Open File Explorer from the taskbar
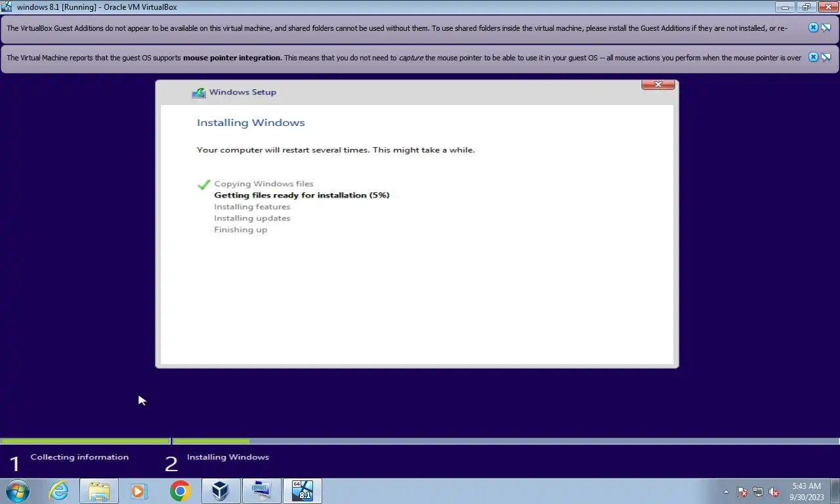The height and width of the screenshot is (504, 840). click(99, 491)
